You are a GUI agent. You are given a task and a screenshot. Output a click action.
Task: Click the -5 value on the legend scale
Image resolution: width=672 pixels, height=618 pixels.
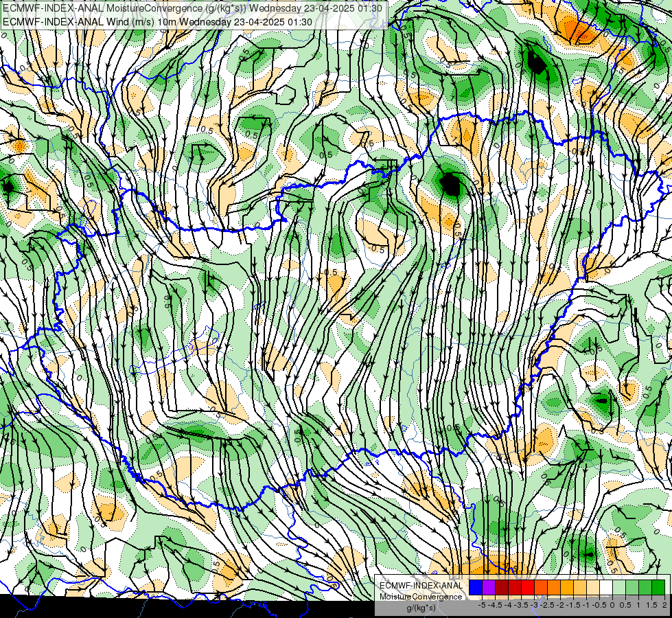482,605
